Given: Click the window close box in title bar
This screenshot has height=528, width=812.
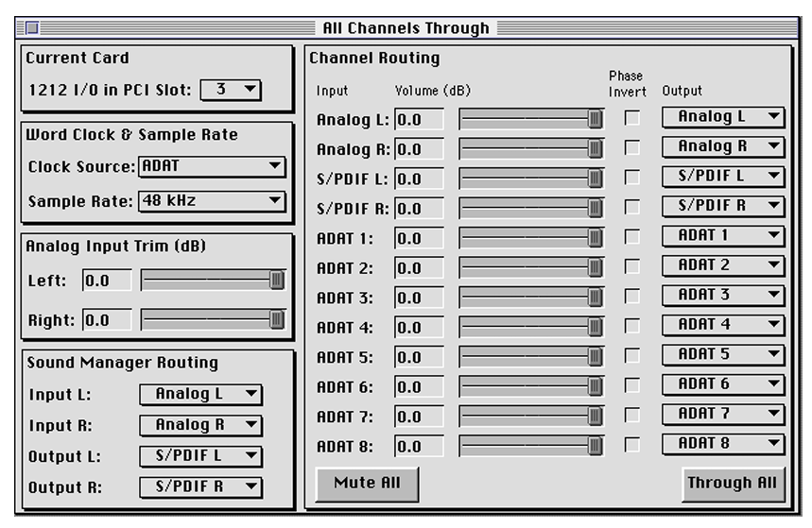Looking at the screenshot, I should pos(31,28).
